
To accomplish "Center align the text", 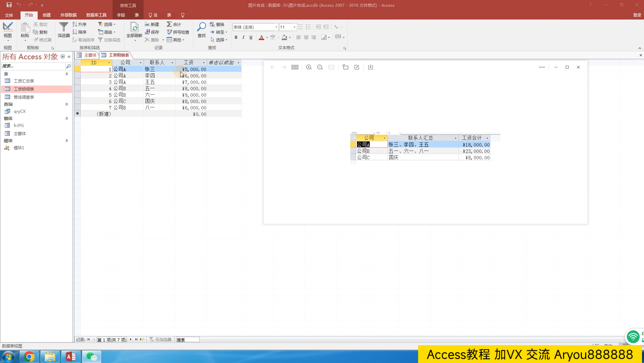I will (x=306, y=37).
